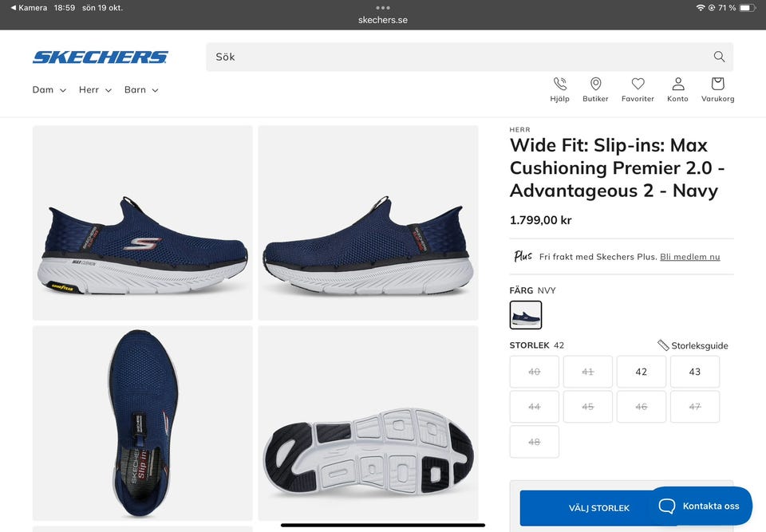Click the Skechers logo

point(101,57)
